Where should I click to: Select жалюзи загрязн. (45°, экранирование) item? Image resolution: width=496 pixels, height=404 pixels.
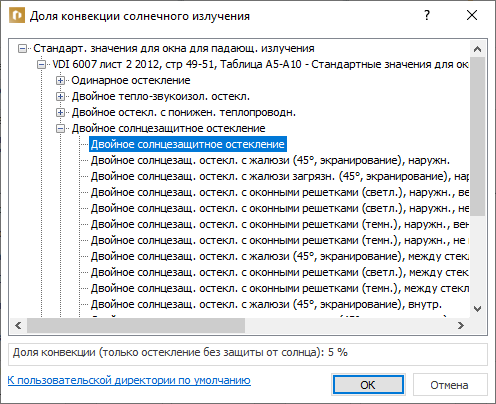280,176
